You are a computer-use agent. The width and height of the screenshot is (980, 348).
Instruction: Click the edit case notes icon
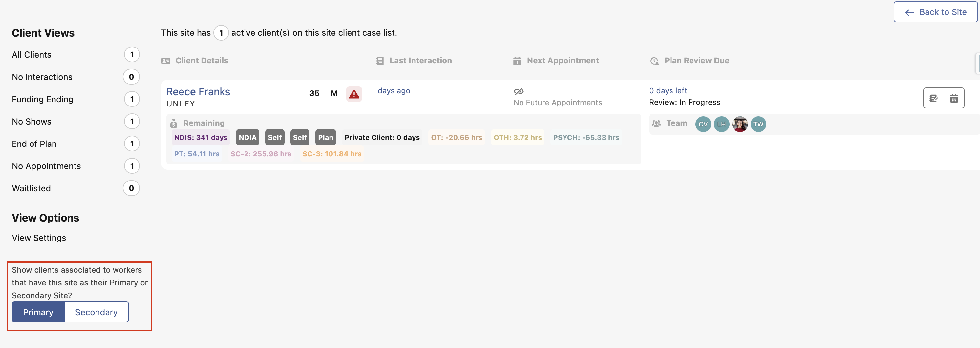(x=934, y=98)
